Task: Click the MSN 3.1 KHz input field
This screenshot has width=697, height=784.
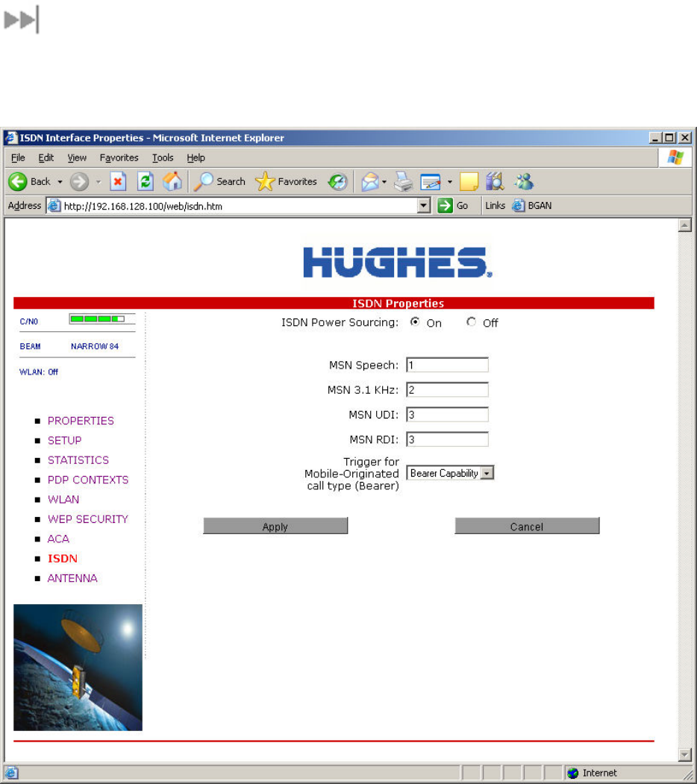Action: coord(447,389)
